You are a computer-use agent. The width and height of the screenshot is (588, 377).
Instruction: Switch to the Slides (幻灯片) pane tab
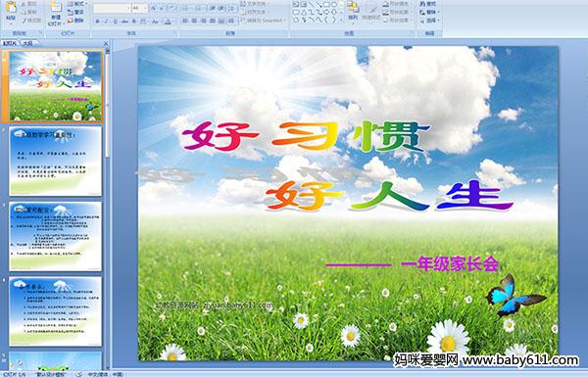pos(10,43)
